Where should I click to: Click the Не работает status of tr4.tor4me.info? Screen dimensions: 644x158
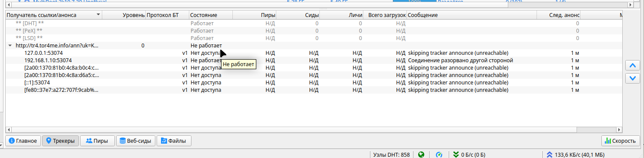pyautogui.click(x=206, y=45)
